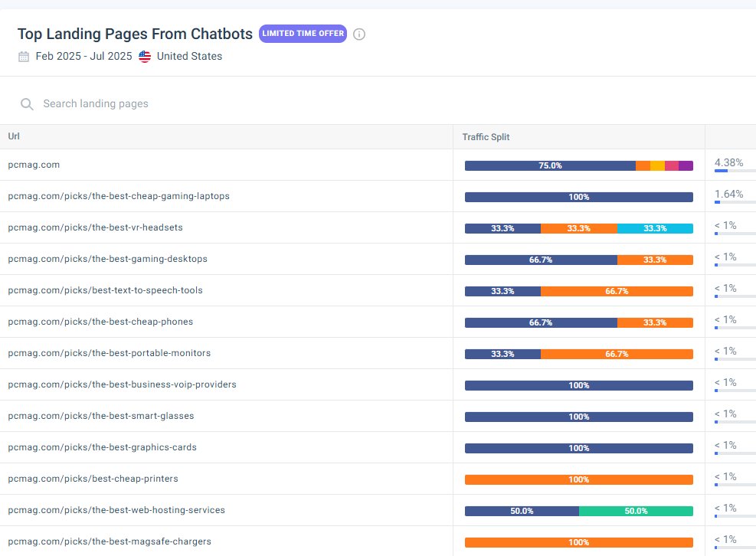Open the the-best-magsafe-chargers URL
The width and height of the screenshot is (756, 556).
(110, 541)
